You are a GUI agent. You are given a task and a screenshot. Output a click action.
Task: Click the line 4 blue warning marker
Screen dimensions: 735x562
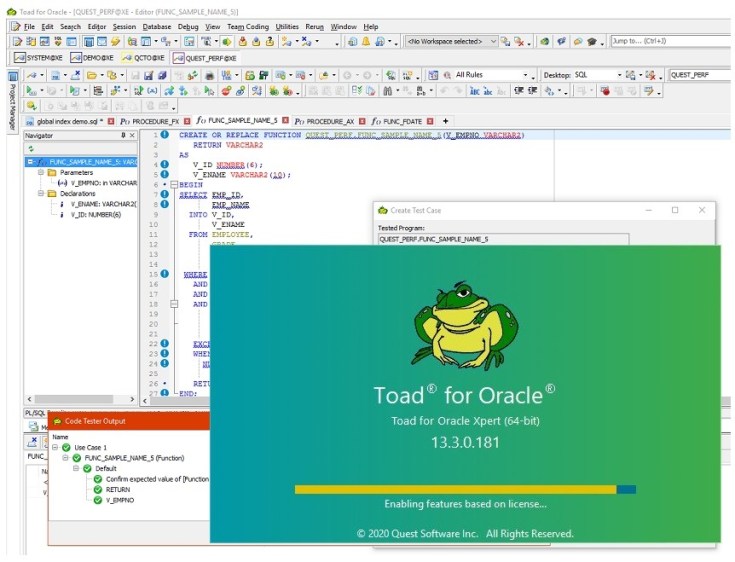165,165
